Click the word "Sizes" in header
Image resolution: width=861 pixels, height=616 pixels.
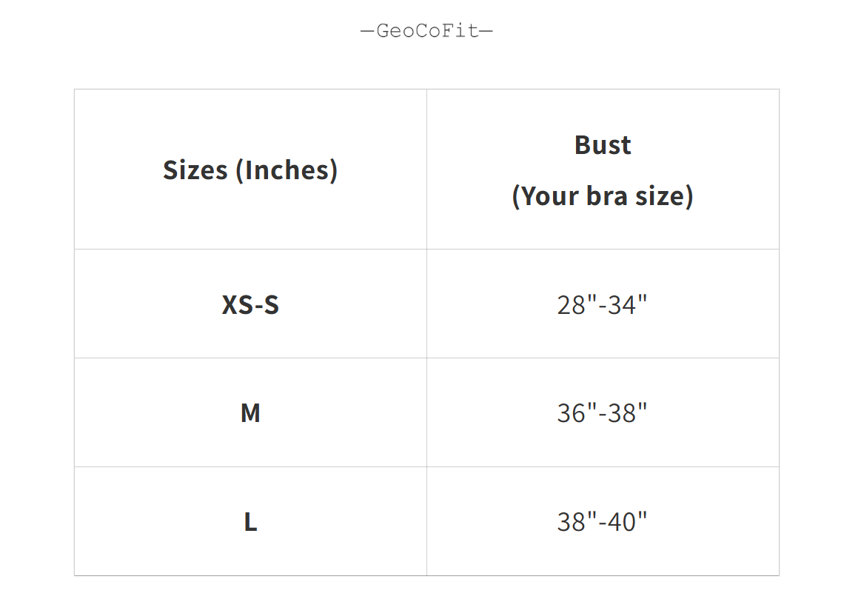195,170
